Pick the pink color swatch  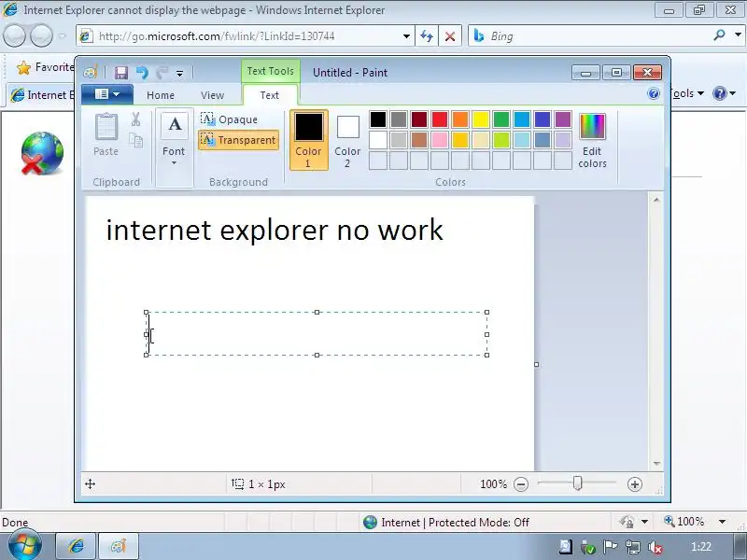(440, 140)
